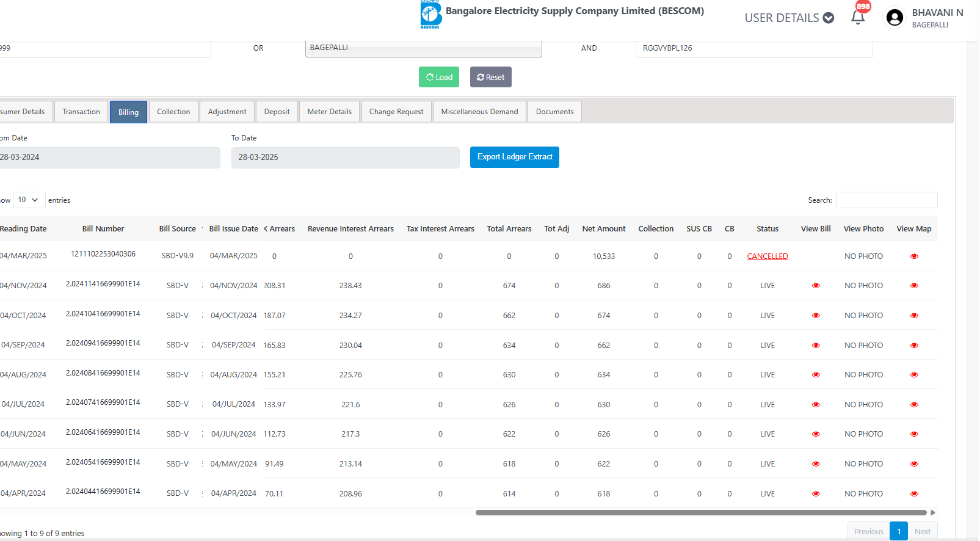Open the notification bell with 898 badge
Screen dimensions: 980x541
(x=858, y=16)
